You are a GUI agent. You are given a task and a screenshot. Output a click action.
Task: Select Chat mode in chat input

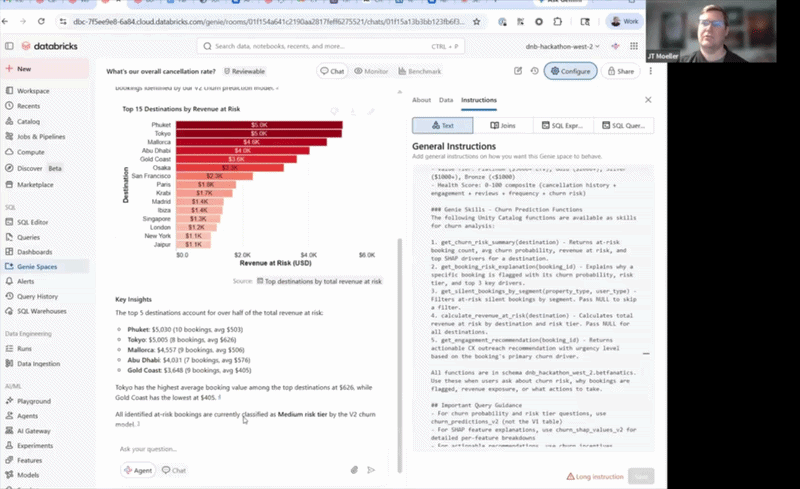pyautogui.click(x=174, y=470)
